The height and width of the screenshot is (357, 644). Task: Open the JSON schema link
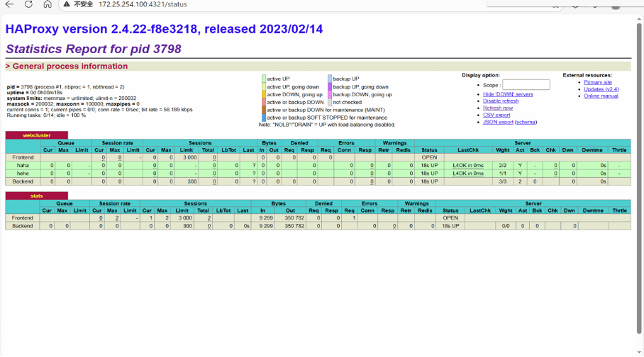[526, 122]
